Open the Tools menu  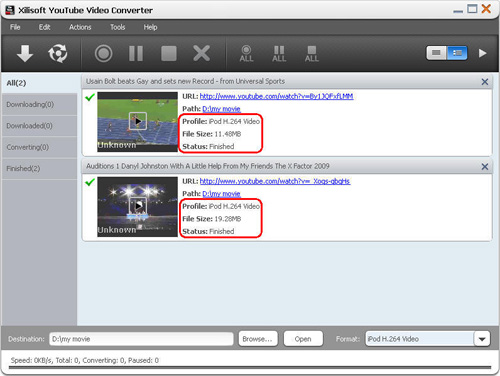point(118,27)
